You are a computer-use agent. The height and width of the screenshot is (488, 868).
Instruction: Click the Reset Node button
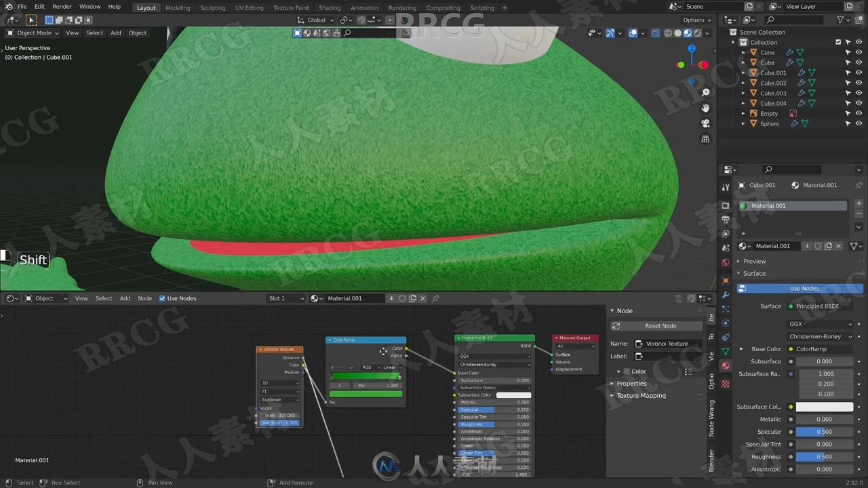656,326
